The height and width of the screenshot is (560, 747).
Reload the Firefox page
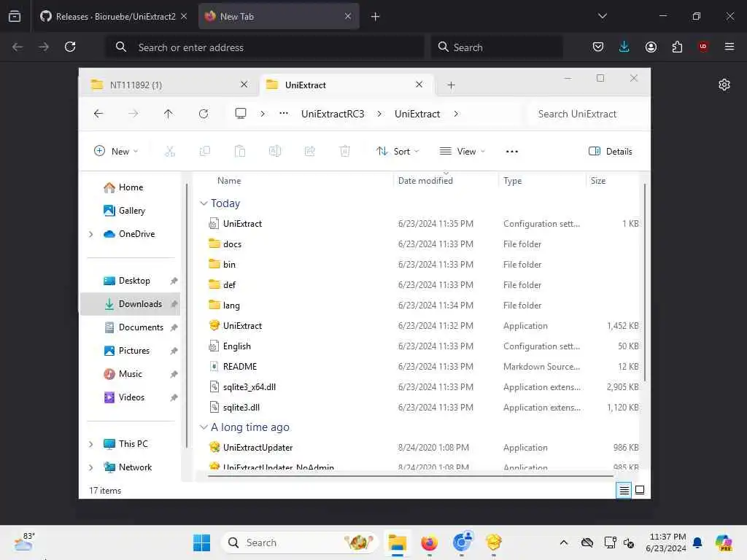[x=70, y=47]
